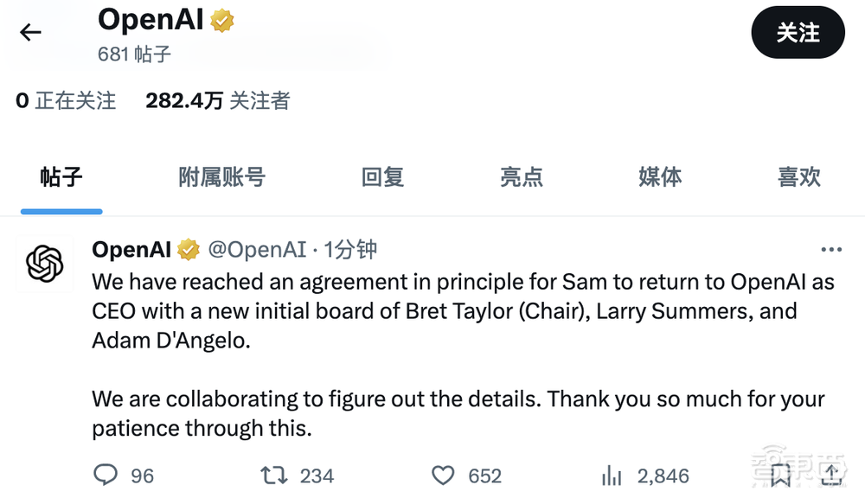Switch to the 媒体 tab

(x=660, y=177)
